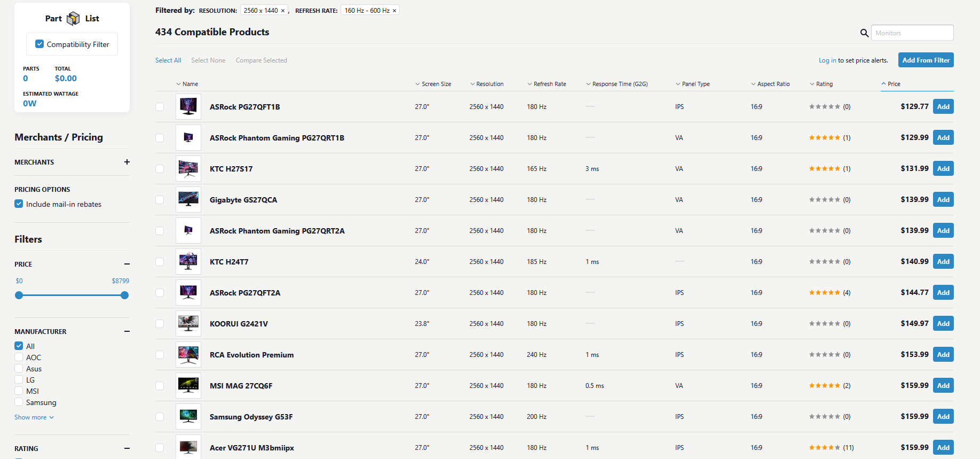Click the Add From Filter button
The width and height of the screenshot is (980, 459).
pos(926,60)
